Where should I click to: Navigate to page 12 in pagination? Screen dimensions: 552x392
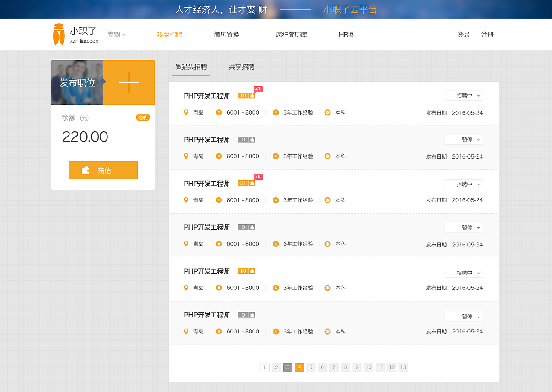pyautogui.click(x=392, y=367)
